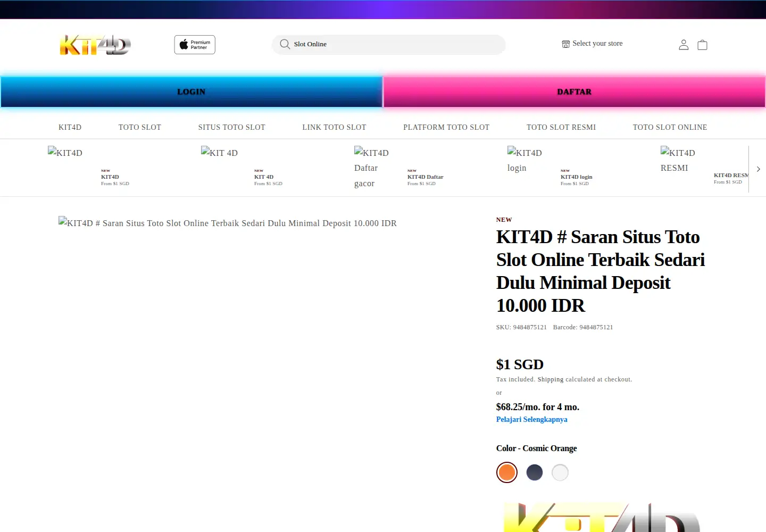Open the TOTO SLOT menu item

click(140, 127)
